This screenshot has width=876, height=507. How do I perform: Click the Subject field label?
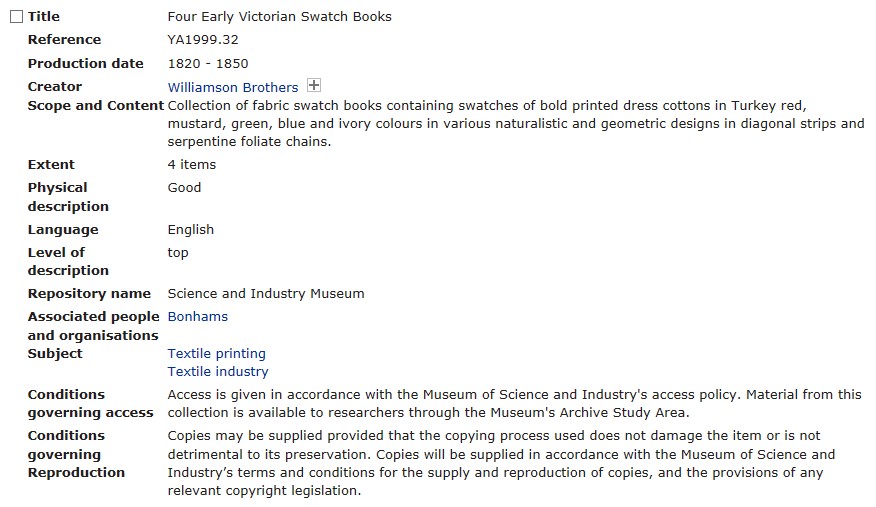coord(55,354)
